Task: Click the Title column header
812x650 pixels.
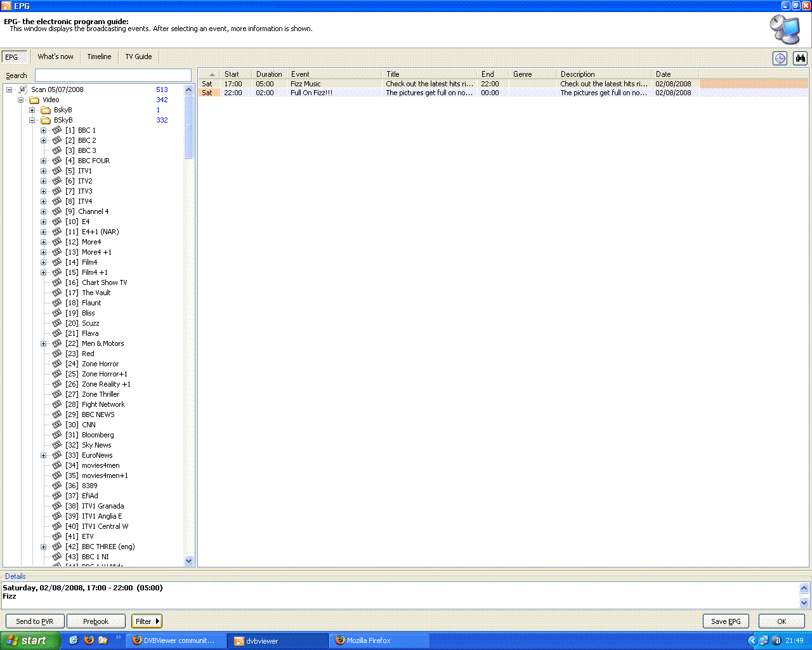Action: 429,74
